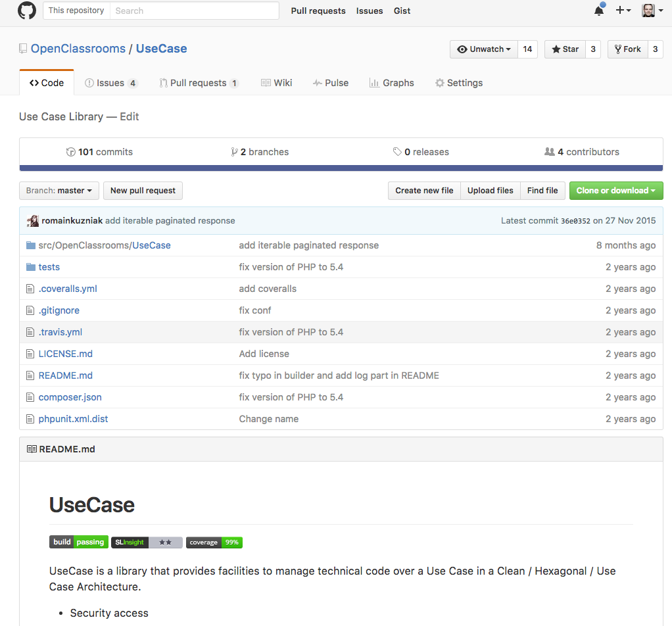Expand the Clone or download menu

(x=616, y=191)
